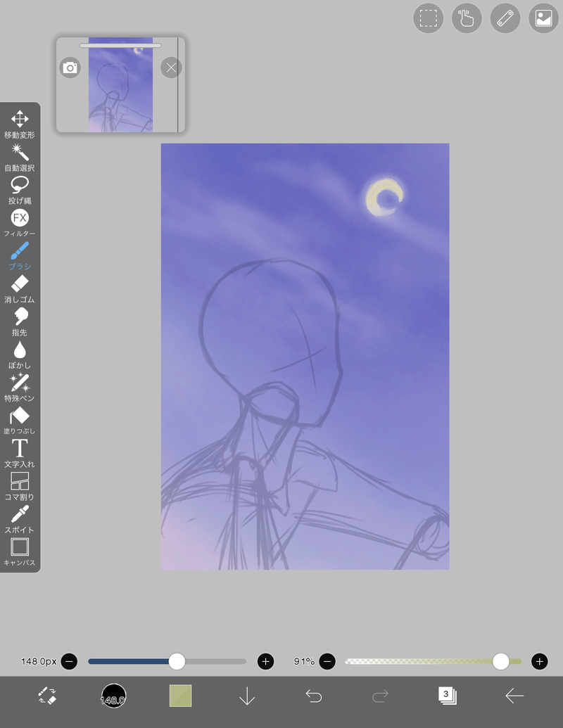The image size is (563, 728).
Task: Select the Blur (ぼかし) tool
Action: tap(20, 355)
